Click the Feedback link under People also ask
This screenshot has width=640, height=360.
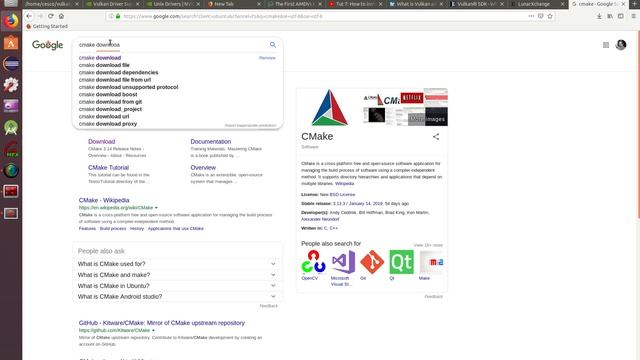(x=268, y=306)
